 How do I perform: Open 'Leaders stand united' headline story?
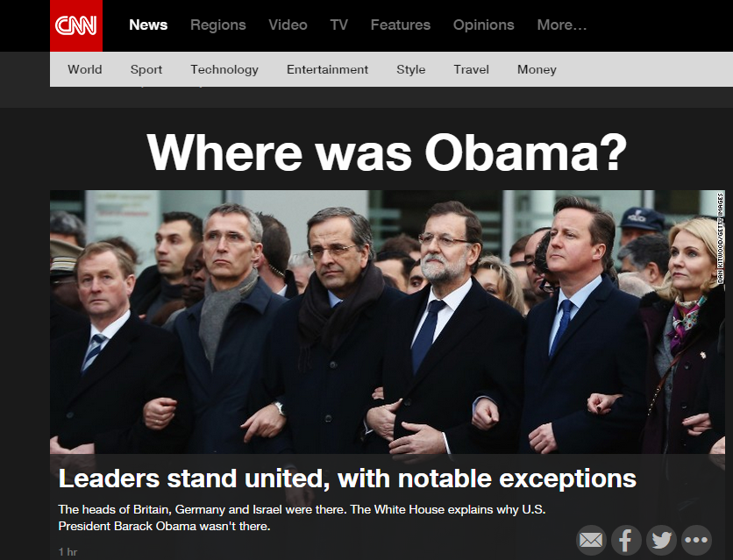(x=347, y=478)
